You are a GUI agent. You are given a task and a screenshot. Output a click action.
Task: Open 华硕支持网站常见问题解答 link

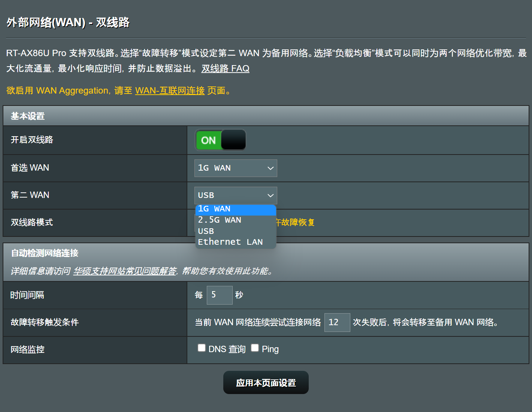coord(125,271)
